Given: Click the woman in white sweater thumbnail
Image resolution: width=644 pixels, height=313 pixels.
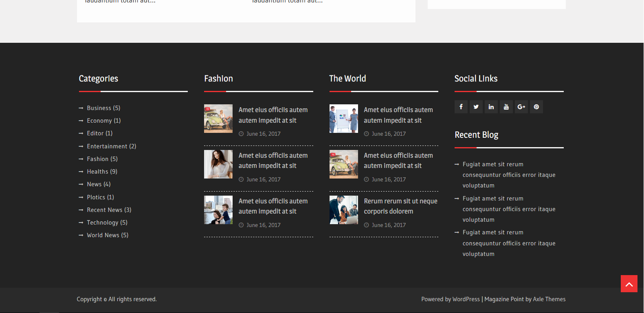Looking at the screenshot, I should 218,164.
